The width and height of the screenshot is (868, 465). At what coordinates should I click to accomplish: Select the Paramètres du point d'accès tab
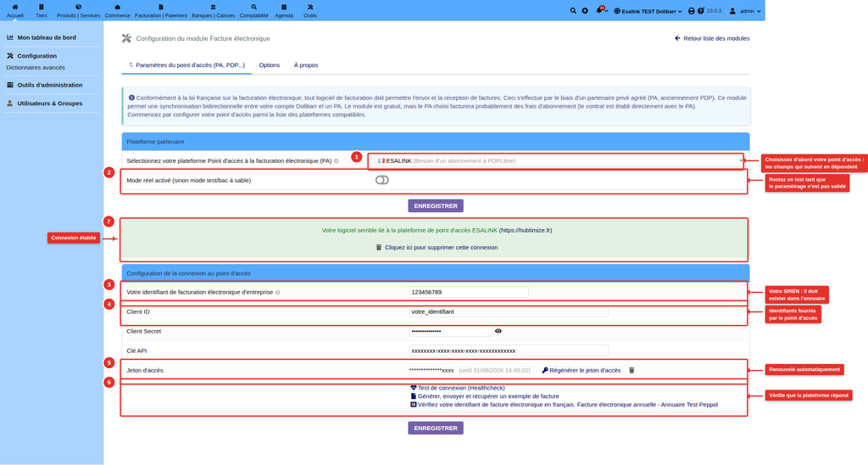coord(186,64)
